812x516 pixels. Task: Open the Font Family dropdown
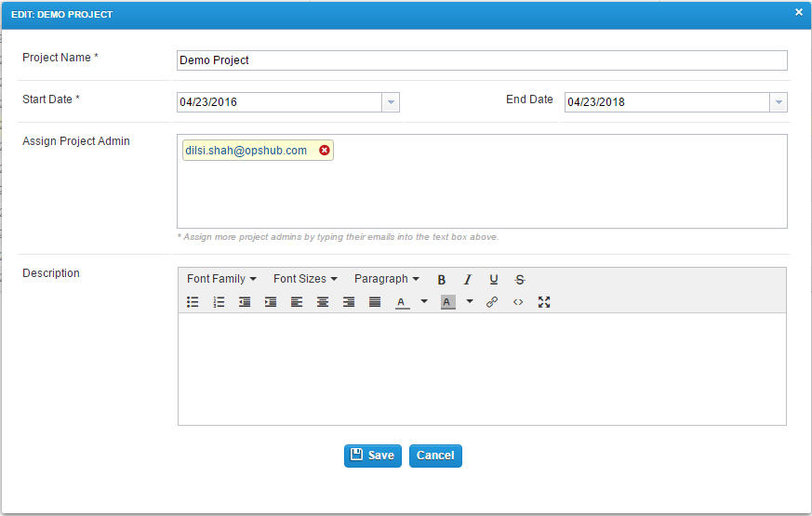tap(221, 279)
